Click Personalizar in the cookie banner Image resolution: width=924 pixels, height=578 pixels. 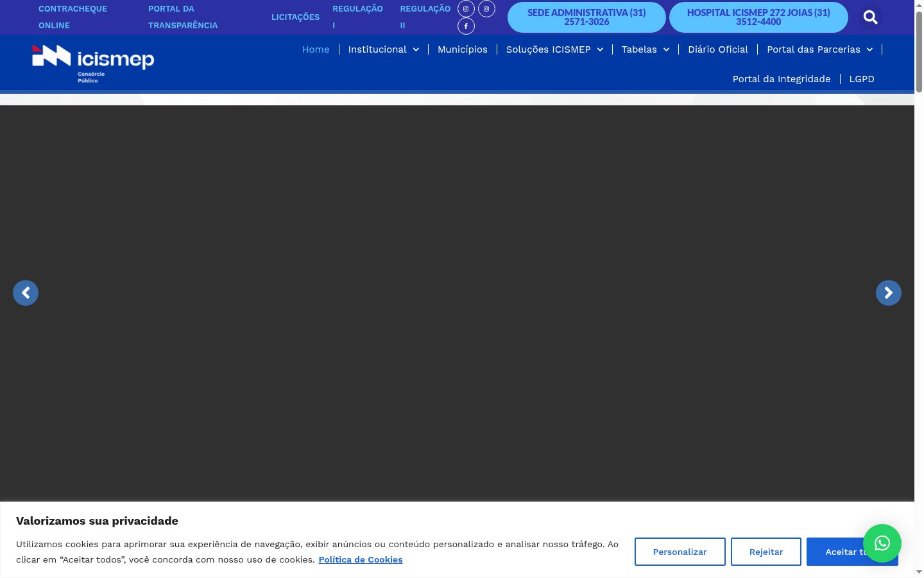pyautogui.click(x=680, y=552)
